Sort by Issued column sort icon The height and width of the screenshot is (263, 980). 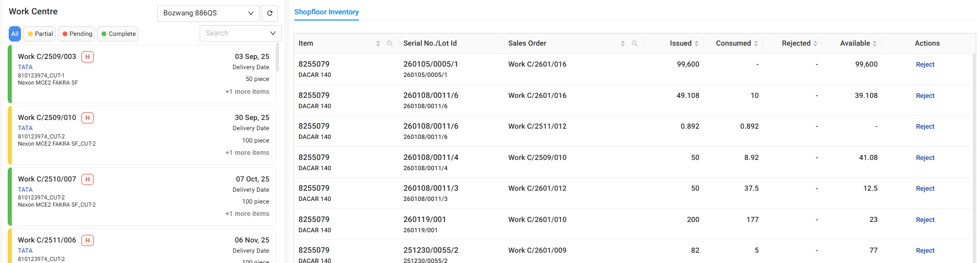[x=696, y=44]
